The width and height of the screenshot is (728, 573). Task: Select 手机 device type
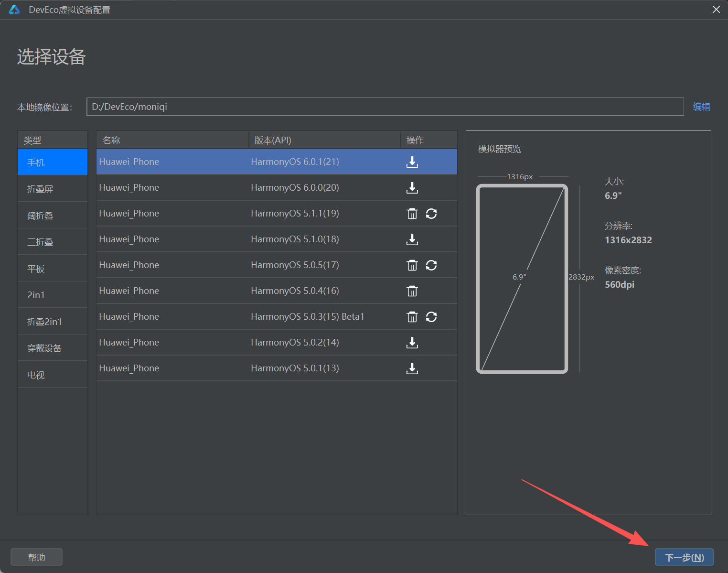tap(53, 162)
